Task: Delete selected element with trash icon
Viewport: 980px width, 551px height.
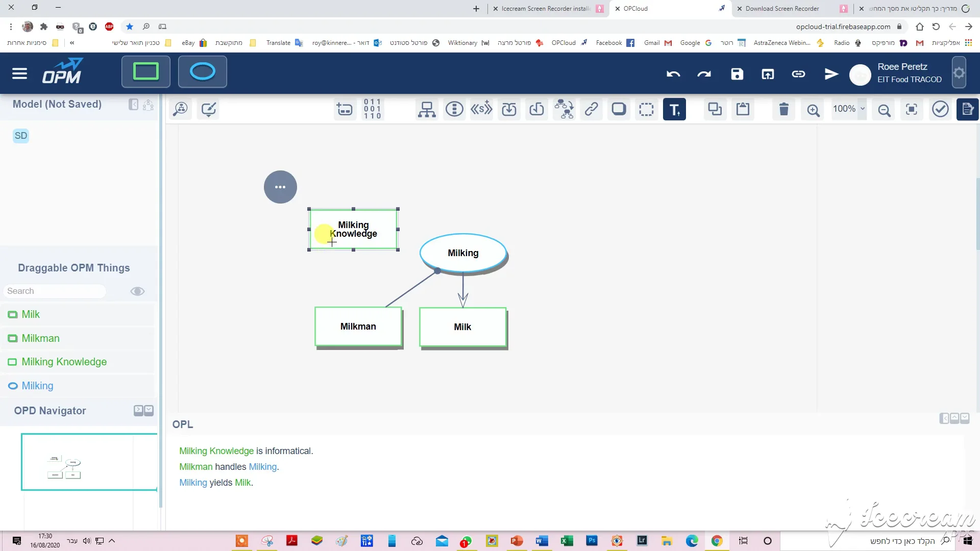Action: point(783,109)
